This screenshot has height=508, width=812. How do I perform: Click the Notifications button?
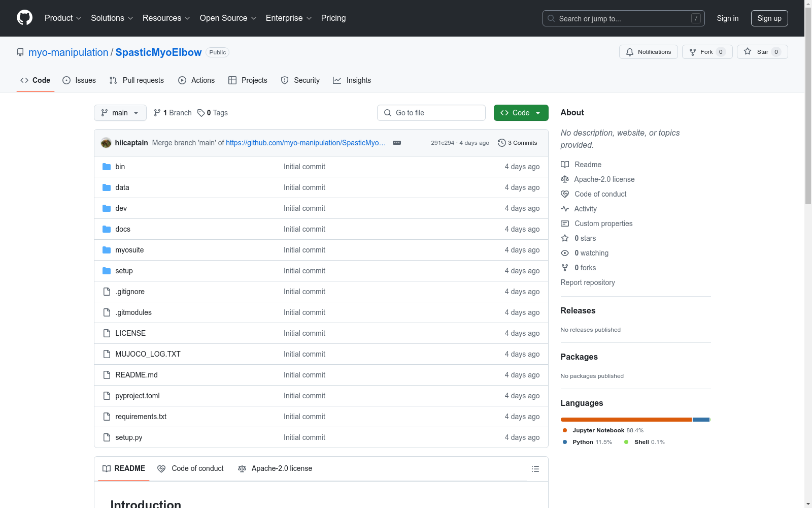(649, 52)
